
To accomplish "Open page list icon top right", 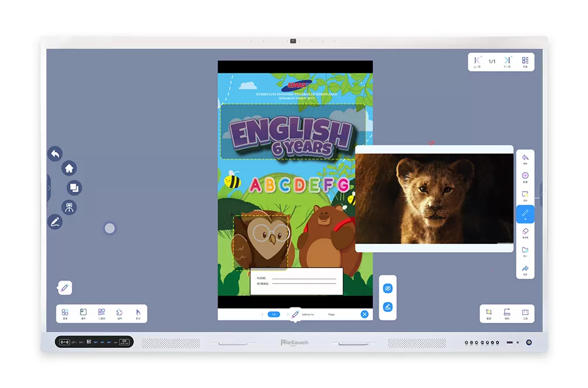I will pos(525,62).
